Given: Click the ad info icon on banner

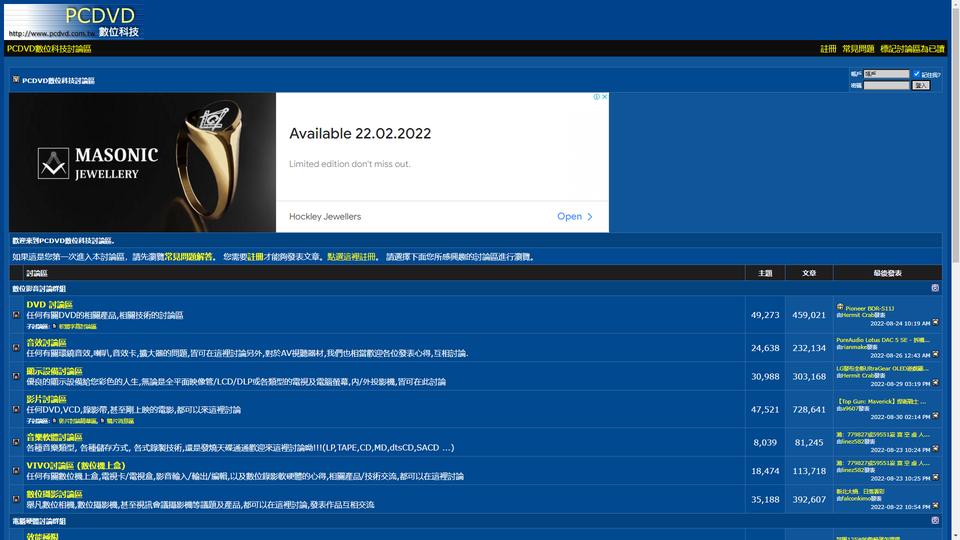Looking at the screenshot, I should click(596, 97).
